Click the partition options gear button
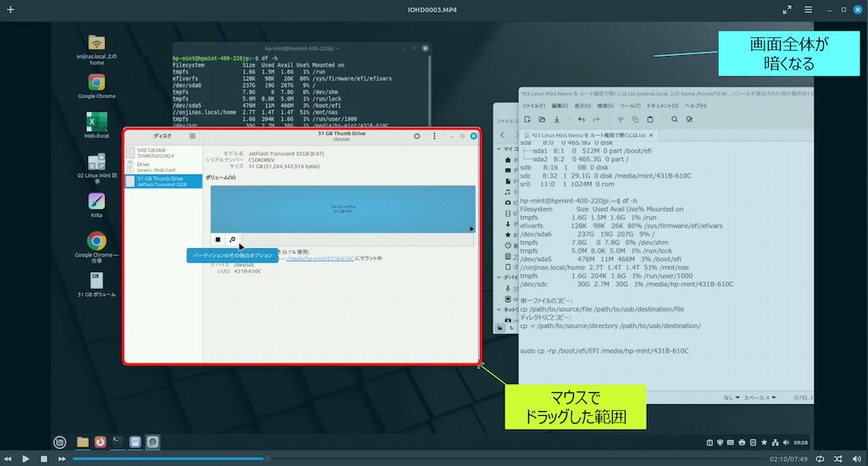This screenshot has width=868, height=466. click(x=232, y=240)
